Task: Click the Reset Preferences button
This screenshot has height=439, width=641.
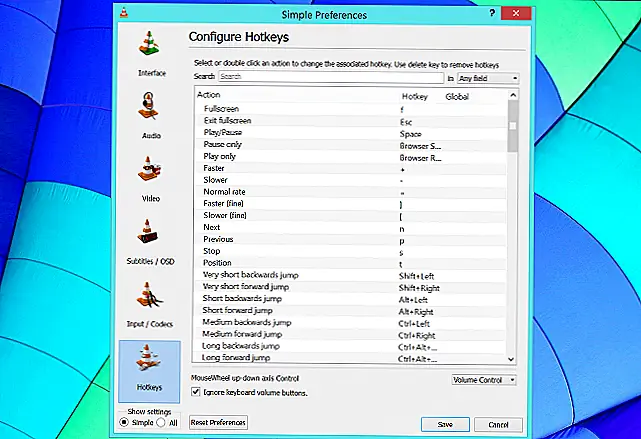Action: pyautogui.click(x=218, y=423)
